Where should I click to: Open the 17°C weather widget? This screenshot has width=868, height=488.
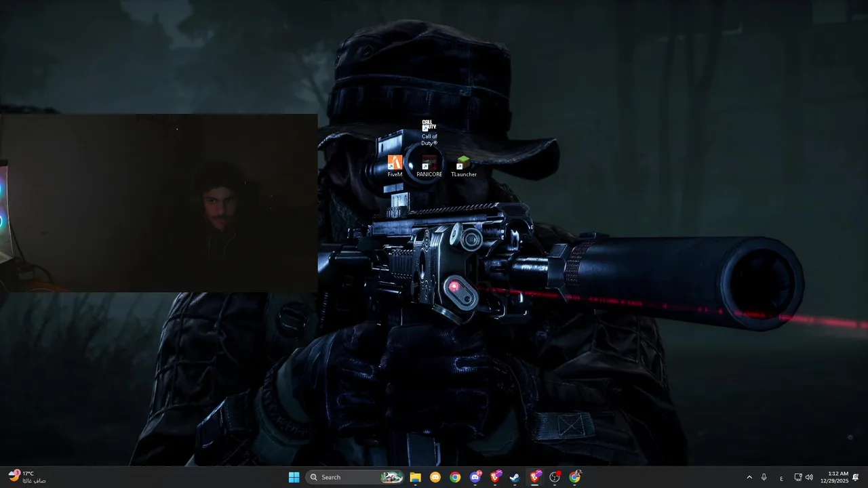[x=27, y=477]
